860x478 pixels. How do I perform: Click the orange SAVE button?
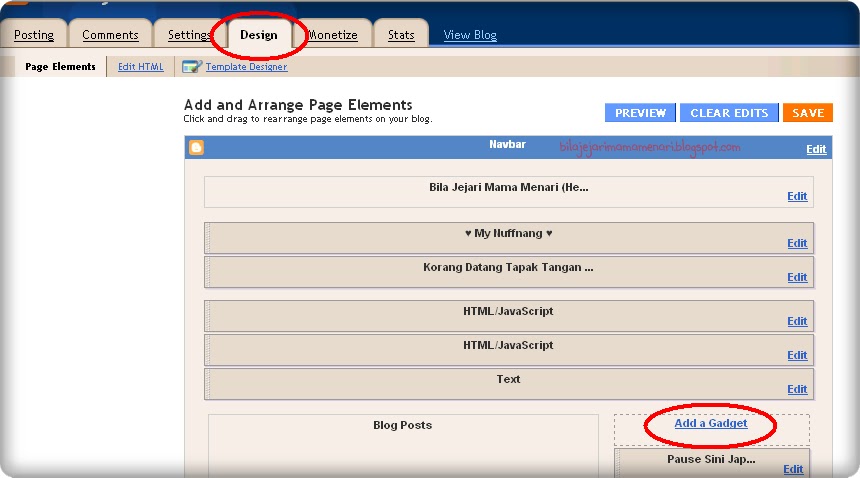[x=808, y=112]
